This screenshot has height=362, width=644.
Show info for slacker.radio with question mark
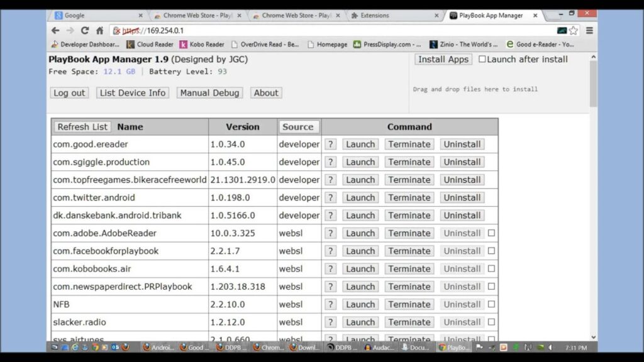click(330, 322)
